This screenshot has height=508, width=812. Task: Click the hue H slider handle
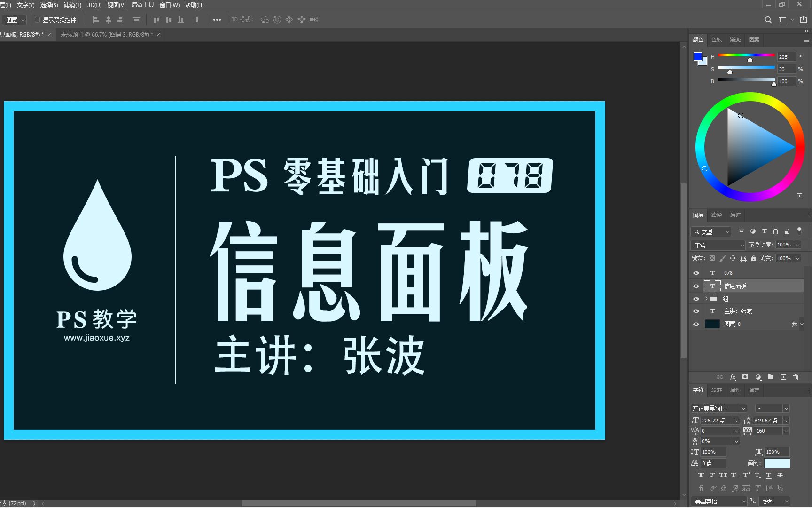pyautogui.click(x=750, y=60)
